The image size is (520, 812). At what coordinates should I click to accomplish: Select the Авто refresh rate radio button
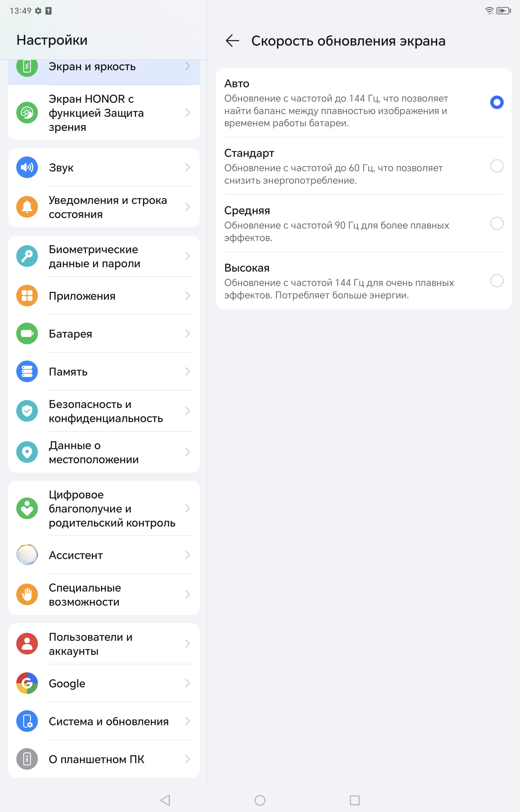click(497, 102)
